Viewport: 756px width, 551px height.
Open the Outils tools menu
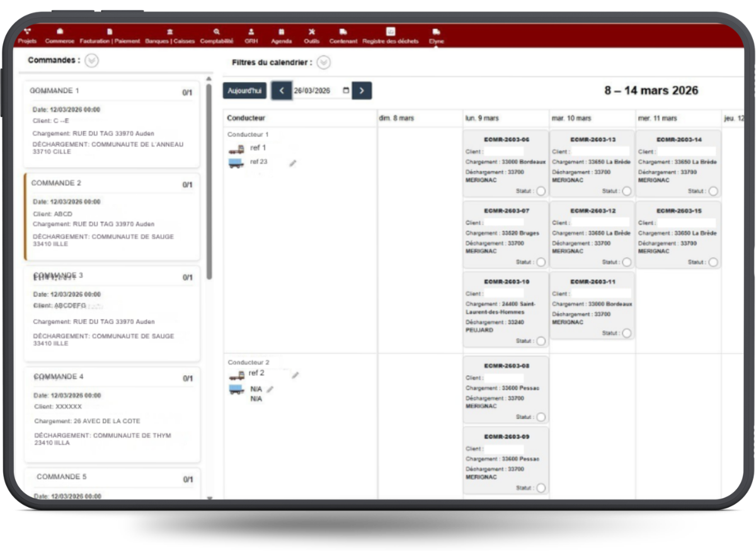click(311, 36)
